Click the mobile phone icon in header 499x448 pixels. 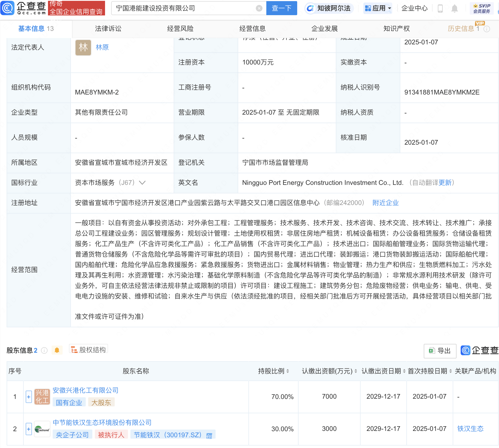point(440,9)
